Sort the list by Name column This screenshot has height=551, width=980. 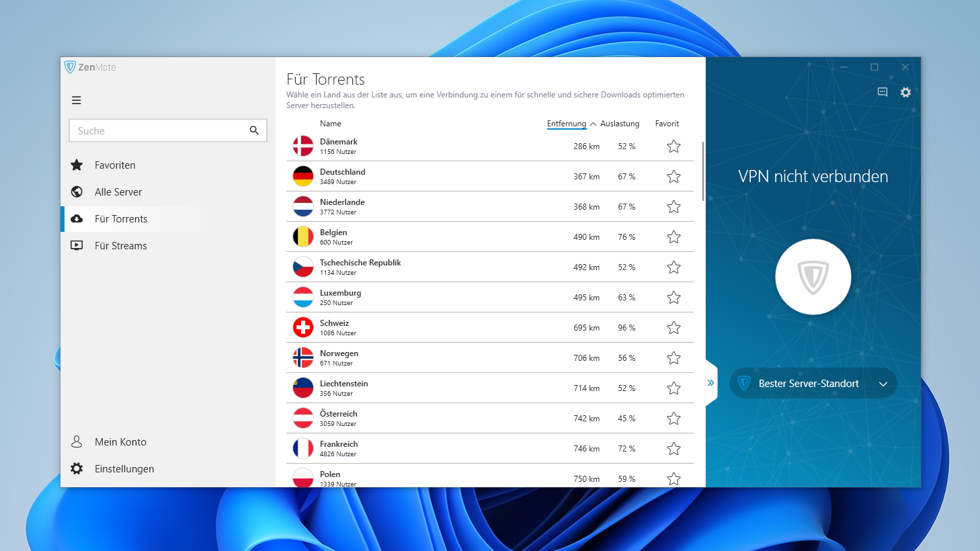330,124
